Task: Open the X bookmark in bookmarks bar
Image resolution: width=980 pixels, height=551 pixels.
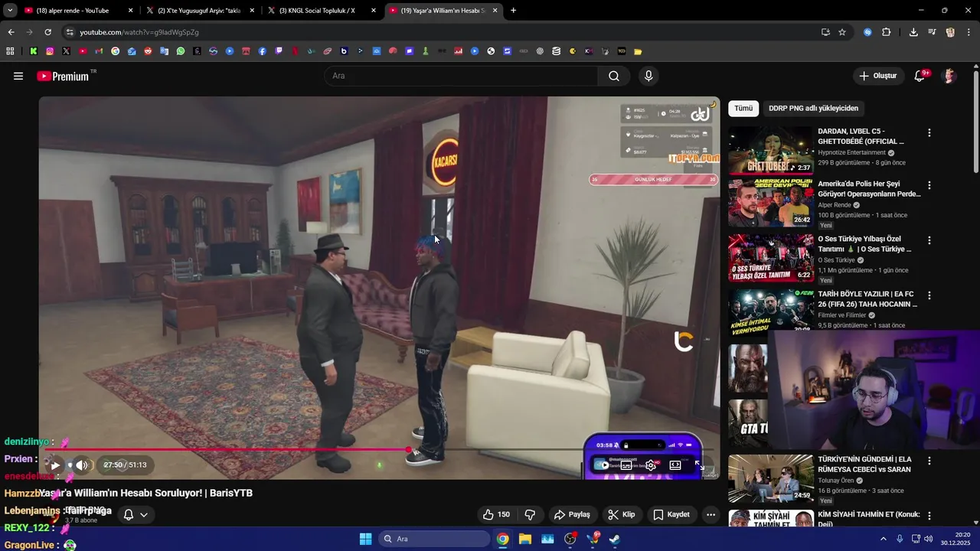Action: 66,51
